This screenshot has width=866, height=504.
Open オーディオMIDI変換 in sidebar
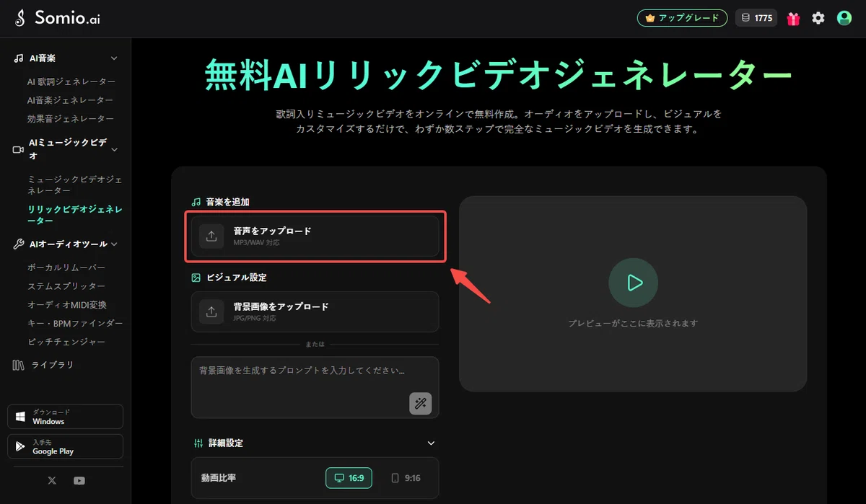(66, 305)
